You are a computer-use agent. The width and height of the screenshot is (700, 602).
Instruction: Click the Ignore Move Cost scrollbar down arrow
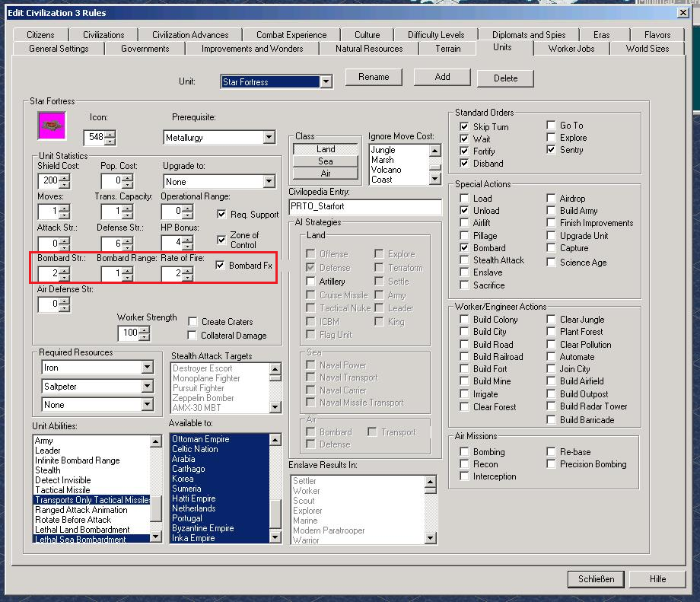tap(435, 179)
